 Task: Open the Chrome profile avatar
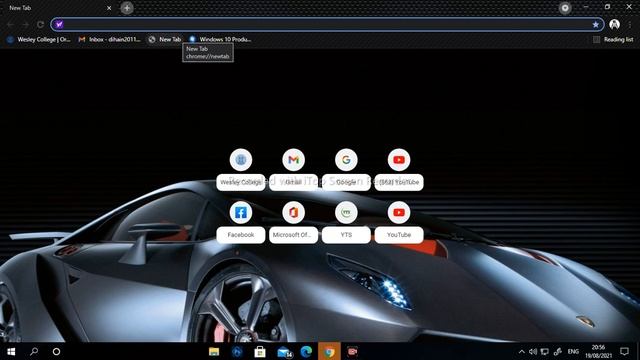(614, 24)
